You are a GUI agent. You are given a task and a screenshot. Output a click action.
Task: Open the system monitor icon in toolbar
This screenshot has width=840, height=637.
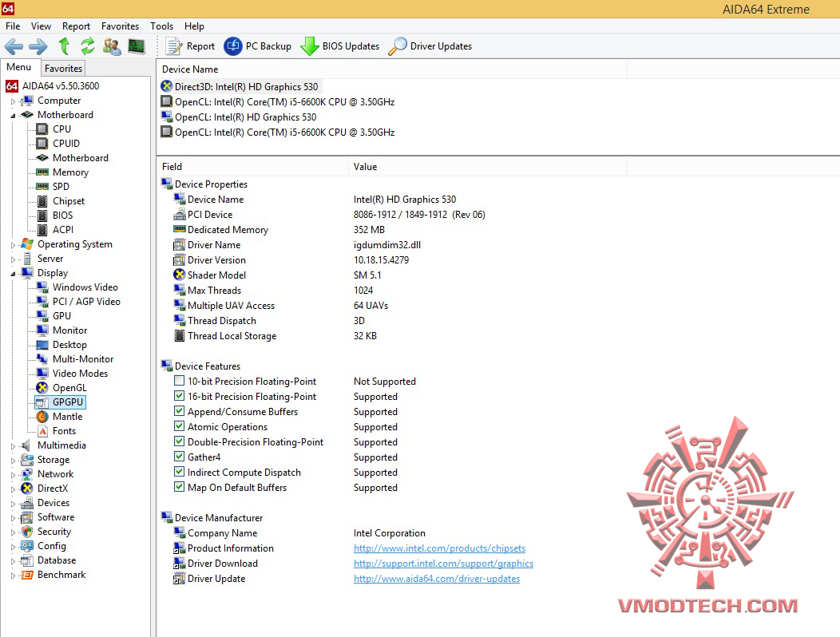137,46
